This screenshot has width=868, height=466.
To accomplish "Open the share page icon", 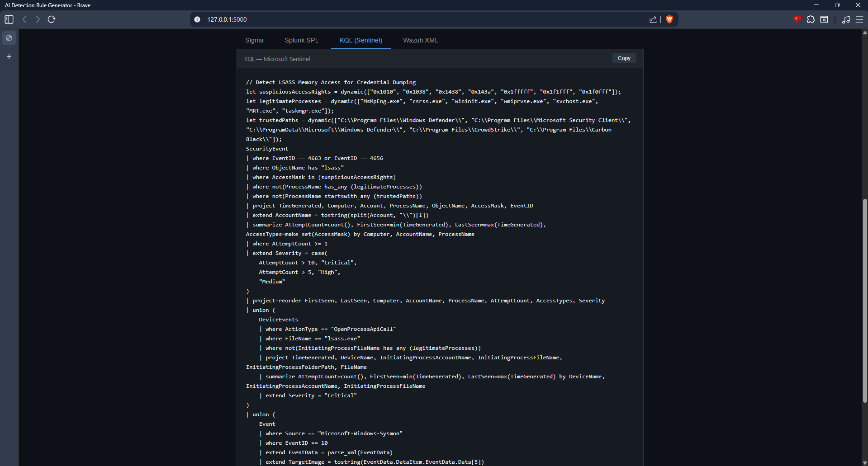I will [653, 19].
